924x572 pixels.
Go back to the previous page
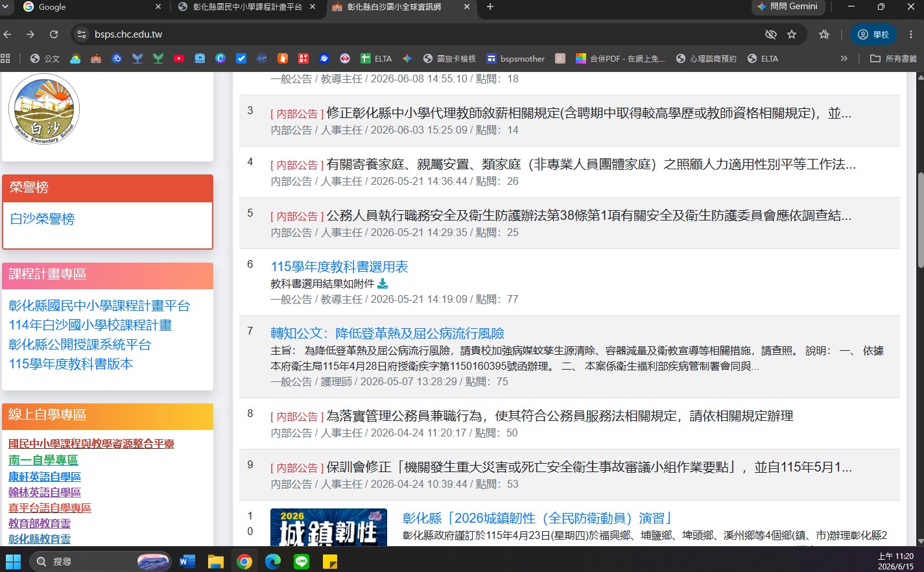click(8, 34)
